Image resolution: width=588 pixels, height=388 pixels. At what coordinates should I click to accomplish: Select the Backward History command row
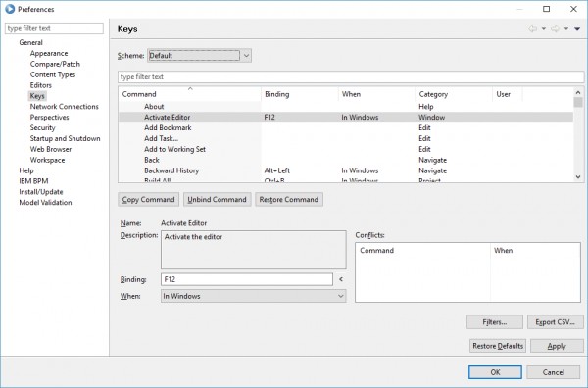pos(346,170)
